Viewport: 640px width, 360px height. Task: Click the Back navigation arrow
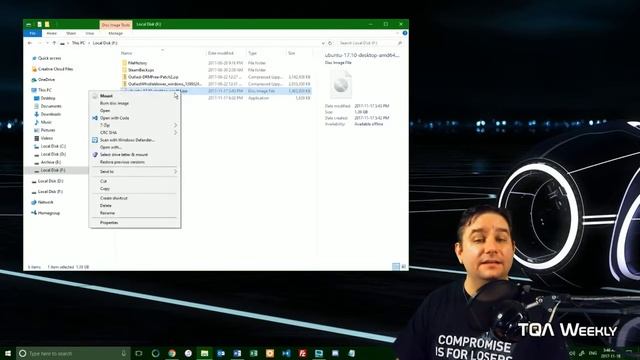30,43
